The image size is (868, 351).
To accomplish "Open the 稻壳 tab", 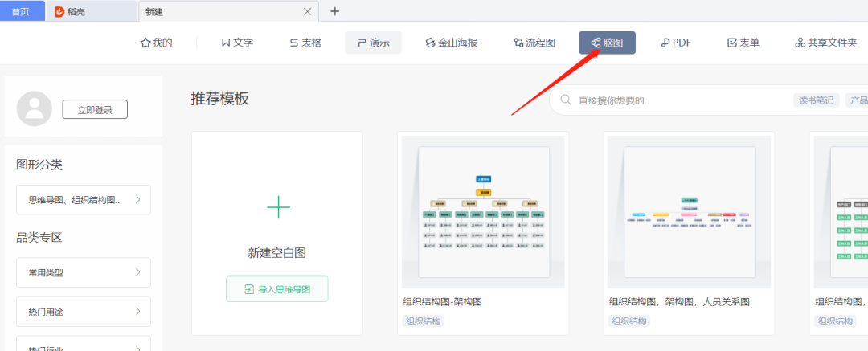I will tap(92, 11).
